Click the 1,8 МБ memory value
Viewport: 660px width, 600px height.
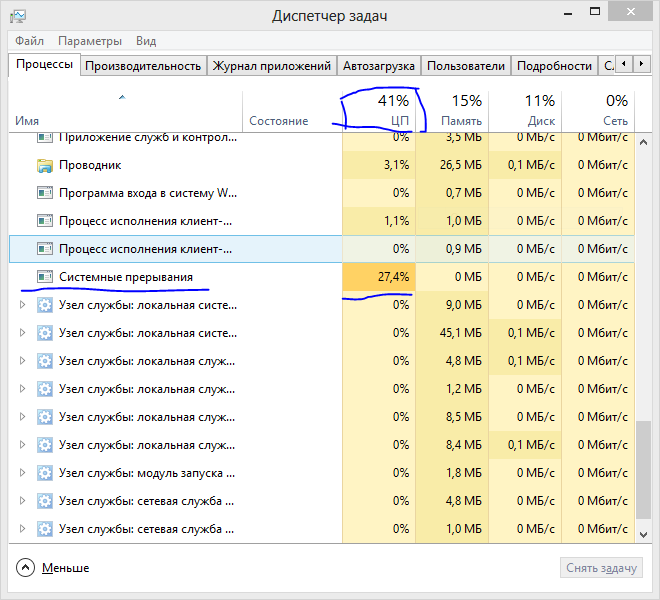[463, 473]
